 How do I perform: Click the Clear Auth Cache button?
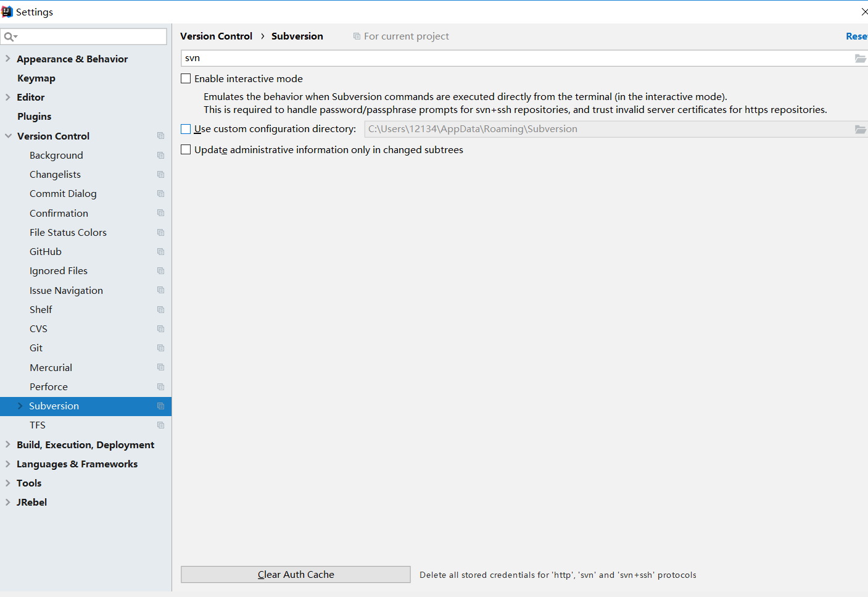(296, 574)
